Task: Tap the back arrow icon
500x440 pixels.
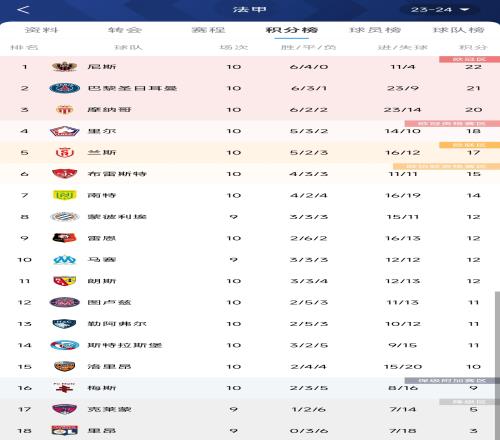Action: point(23,10)
